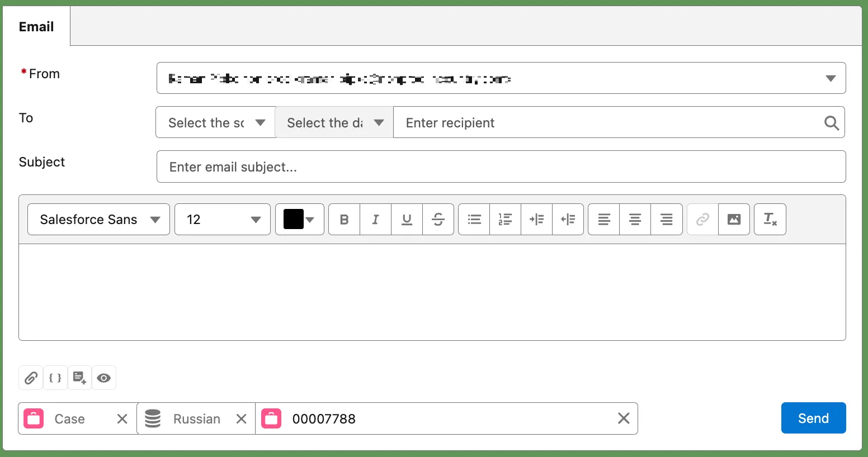This screenshot has height=457, width=868.
Task: Expand the From address dropdown
Action: [x=831, y=78]
